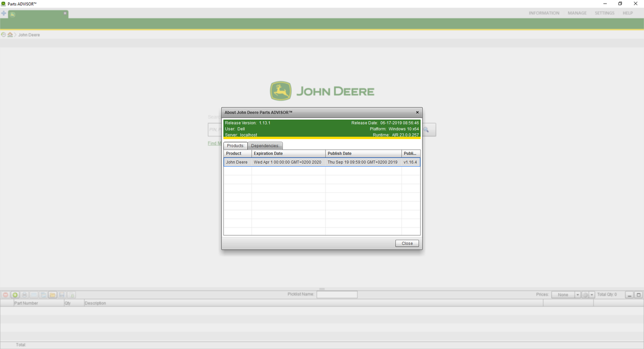Sort by Publish Date column header
The height and width of the screenshot is (349, 644).
pos(364,153)
